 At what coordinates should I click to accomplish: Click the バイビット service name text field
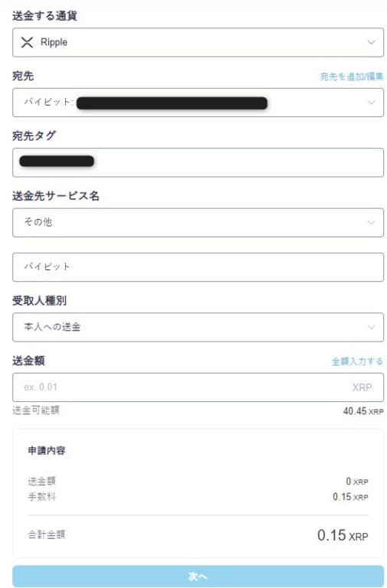pos(198,267)
